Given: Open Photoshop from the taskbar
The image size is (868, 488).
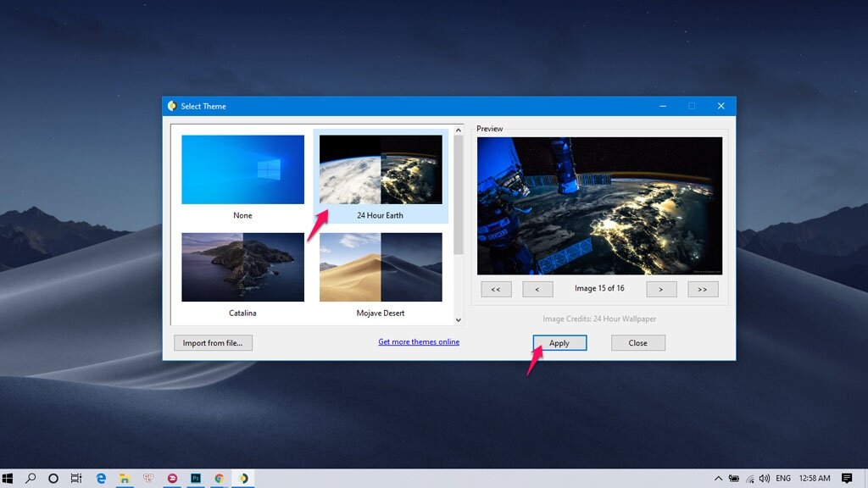Looking at the screenshot, I should (x=196, y=478).
